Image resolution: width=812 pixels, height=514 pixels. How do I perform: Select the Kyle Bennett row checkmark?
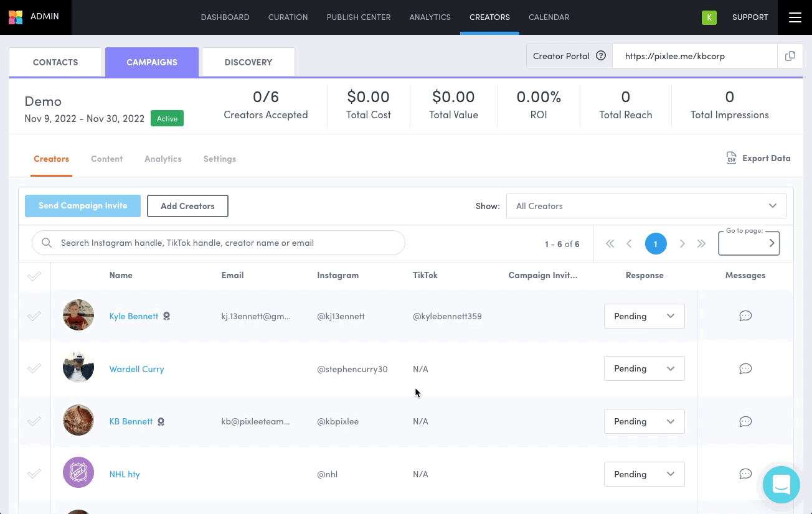tap(34, 316)
